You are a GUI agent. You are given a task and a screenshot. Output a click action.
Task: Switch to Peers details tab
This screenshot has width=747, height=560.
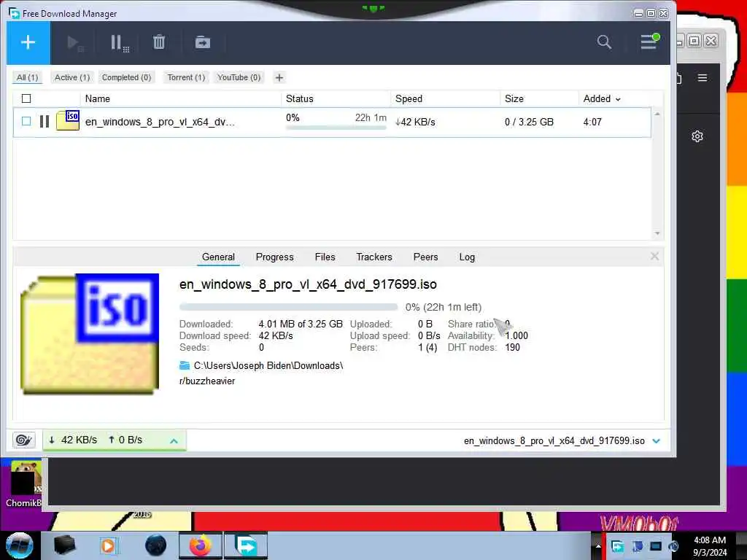[x=425, y=257]
